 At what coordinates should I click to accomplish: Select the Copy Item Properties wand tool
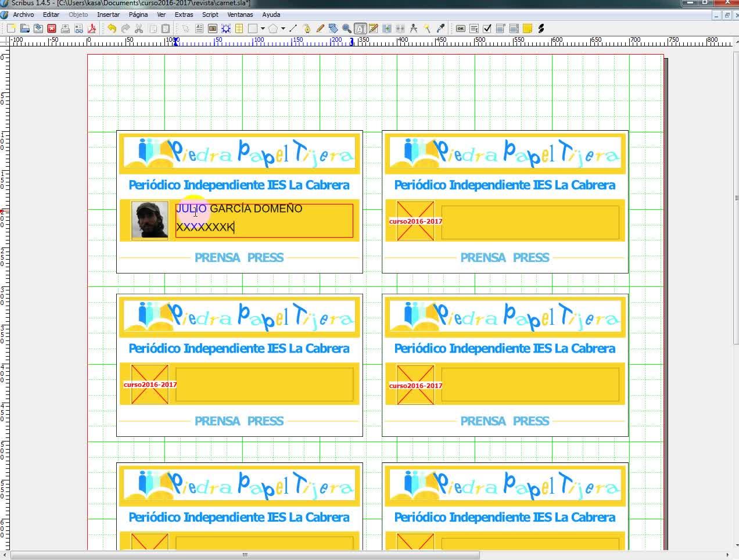(427, 28)
